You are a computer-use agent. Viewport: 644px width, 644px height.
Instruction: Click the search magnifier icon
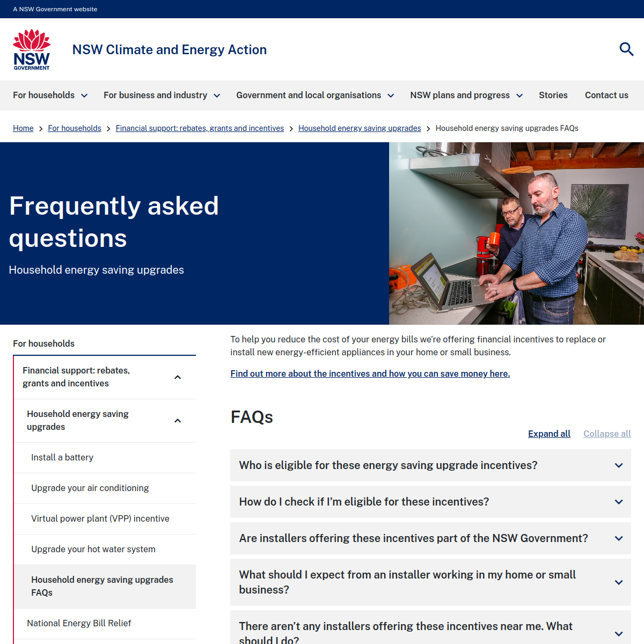626,49
